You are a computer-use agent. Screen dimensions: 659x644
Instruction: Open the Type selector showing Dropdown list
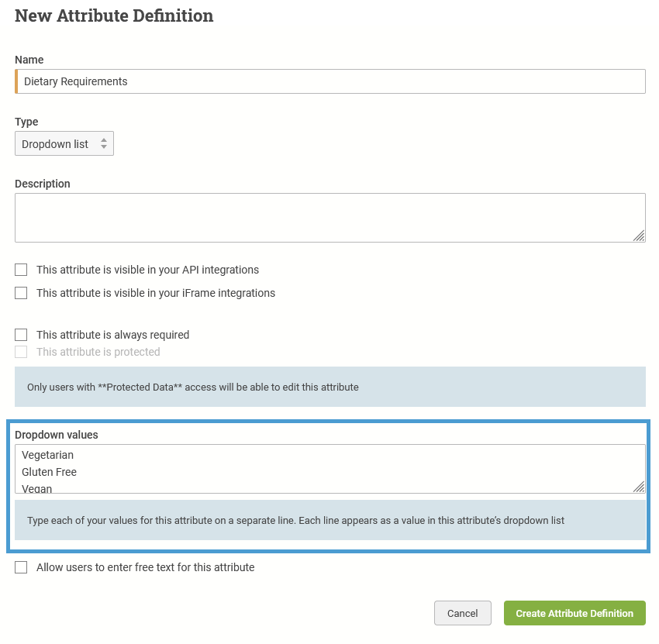64,143
